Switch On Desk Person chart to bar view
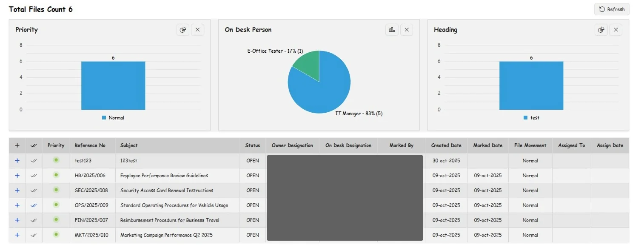The width and height of the screenshot is (644, 250). pyautogui.click(x=392, y=30)
